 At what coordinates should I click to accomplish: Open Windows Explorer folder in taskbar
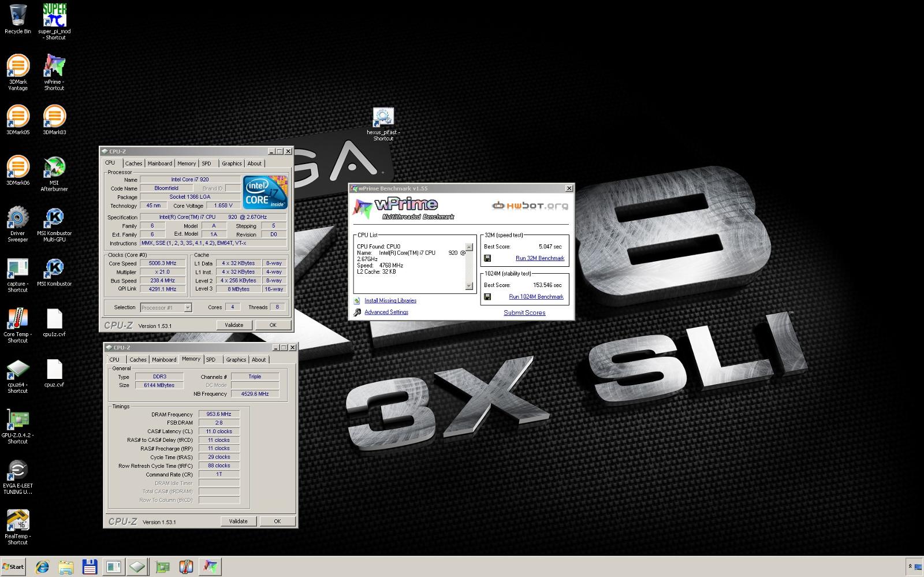coord(66,567)
